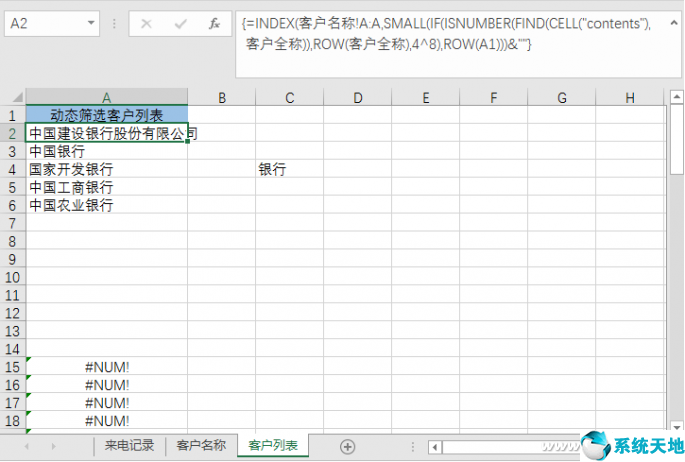685x462 pixels.
Task: Select the 客户列表 sheet tab
Action: [x=272, y=446]
